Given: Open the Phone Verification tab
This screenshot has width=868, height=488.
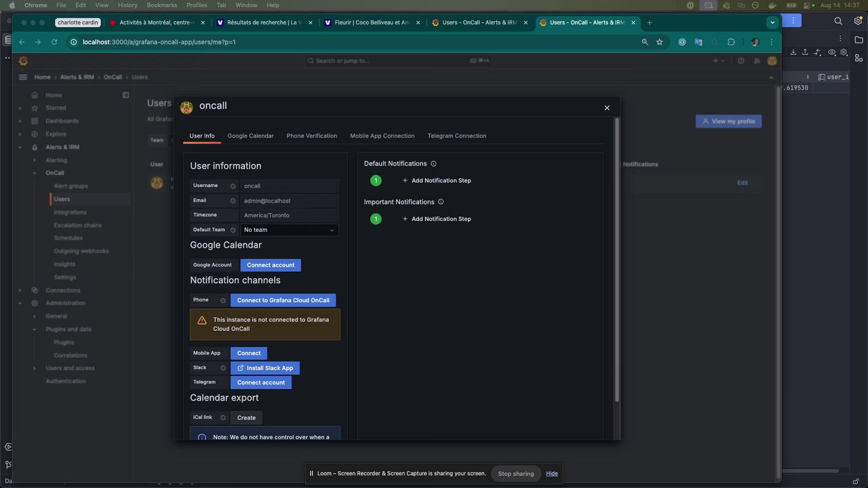Looking at the screenshot, I should pyautogui.click(x=312, y=136).
